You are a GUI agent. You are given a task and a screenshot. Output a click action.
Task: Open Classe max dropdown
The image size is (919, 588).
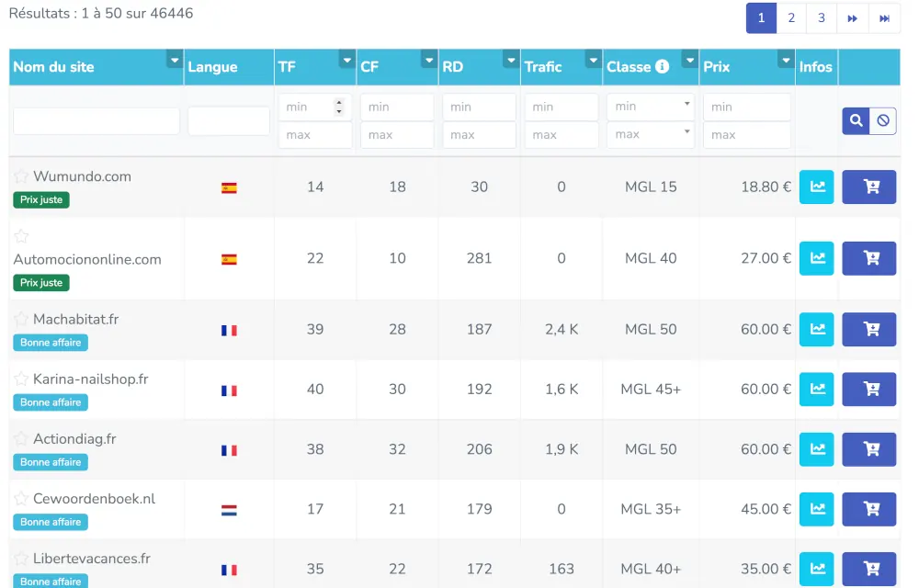click(x=651, y=134)
